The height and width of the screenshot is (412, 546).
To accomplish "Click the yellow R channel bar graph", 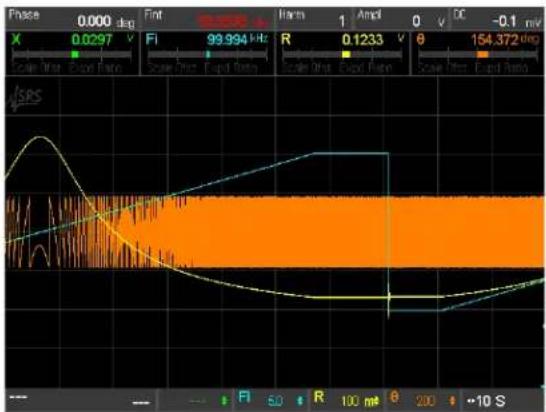I will pos(342,55).
